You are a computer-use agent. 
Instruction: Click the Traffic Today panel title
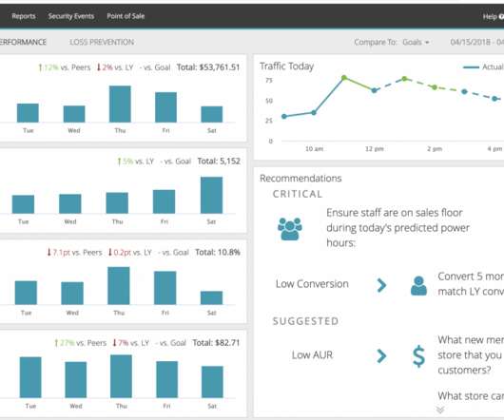287,67
